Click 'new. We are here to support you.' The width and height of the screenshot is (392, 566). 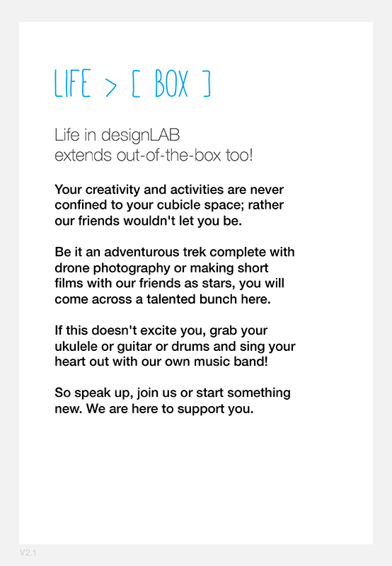154,409
